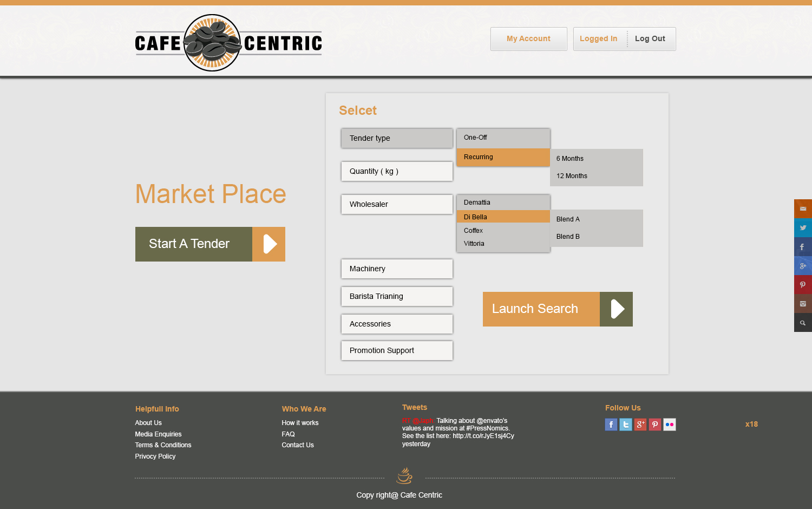Expand the Tender type dropdown
Viewport: 812px width, 509px height.
396,138
